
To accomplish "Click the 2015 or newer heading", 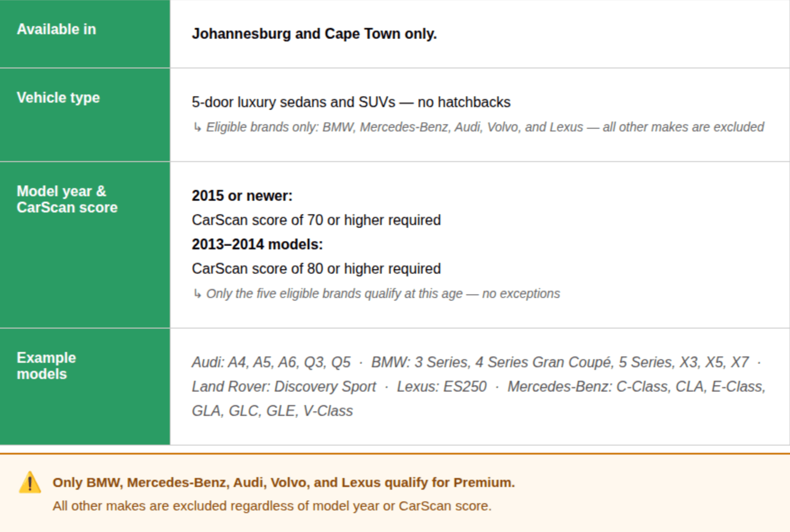I will click(242, 196).
